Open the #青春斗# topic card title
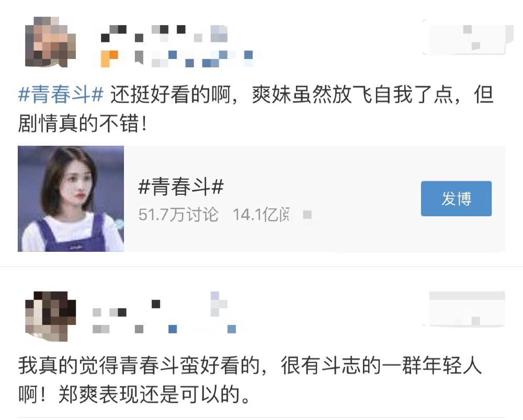This screenshot has height=420, width=523. 181,186
